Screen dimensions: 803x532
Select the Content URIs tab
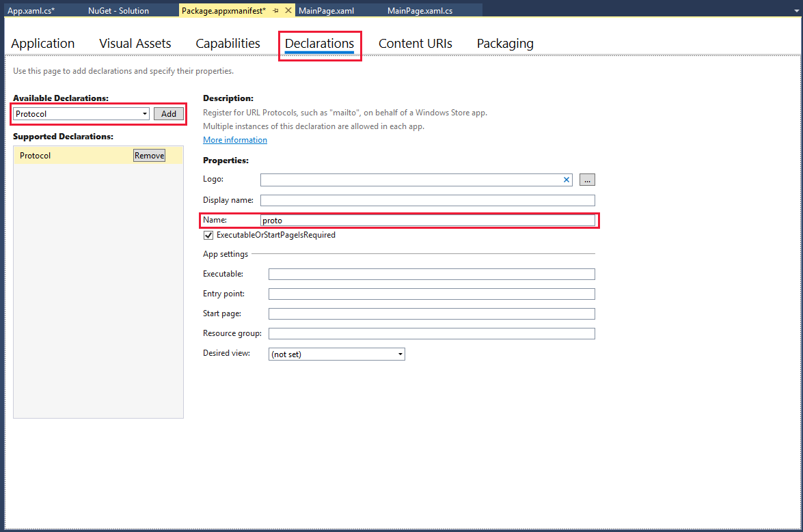416,44
